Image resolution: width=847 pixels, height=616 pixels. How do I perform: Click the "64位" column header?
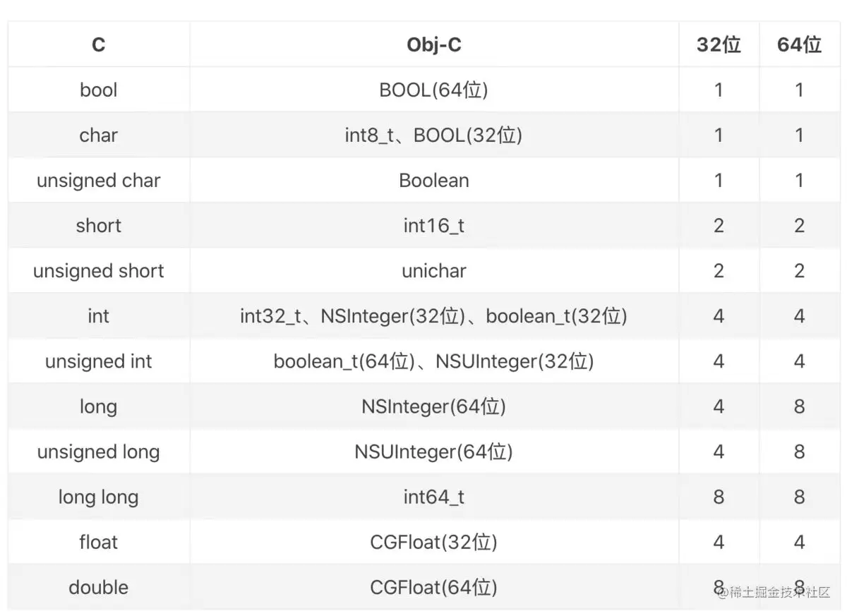pos(799,45)
